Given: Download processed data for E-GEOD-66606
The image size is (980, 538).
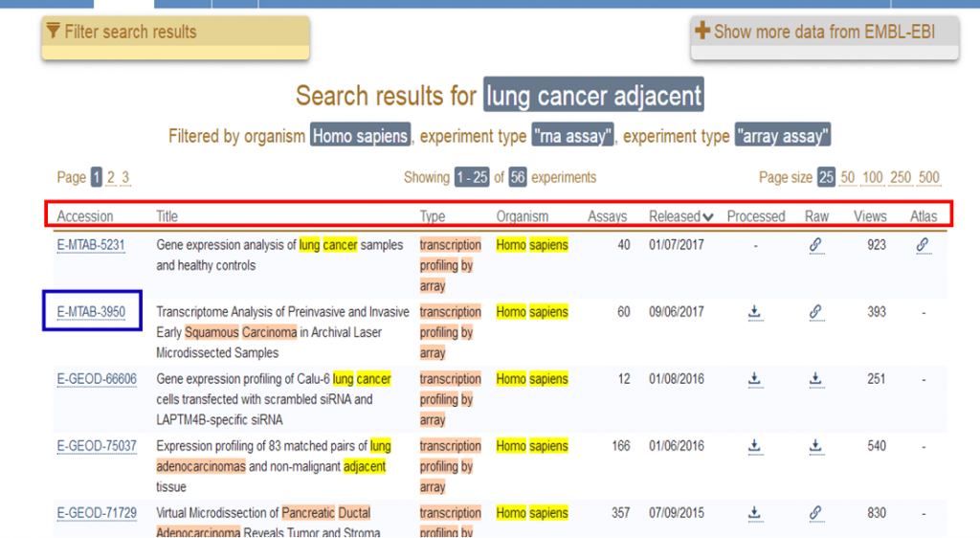Looking at the screenshot, I should [x=754, y=379].
